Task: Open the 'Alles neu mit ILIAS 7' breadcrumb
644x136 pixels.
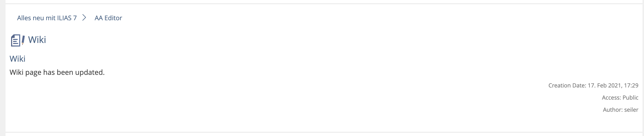Action: 47,18
